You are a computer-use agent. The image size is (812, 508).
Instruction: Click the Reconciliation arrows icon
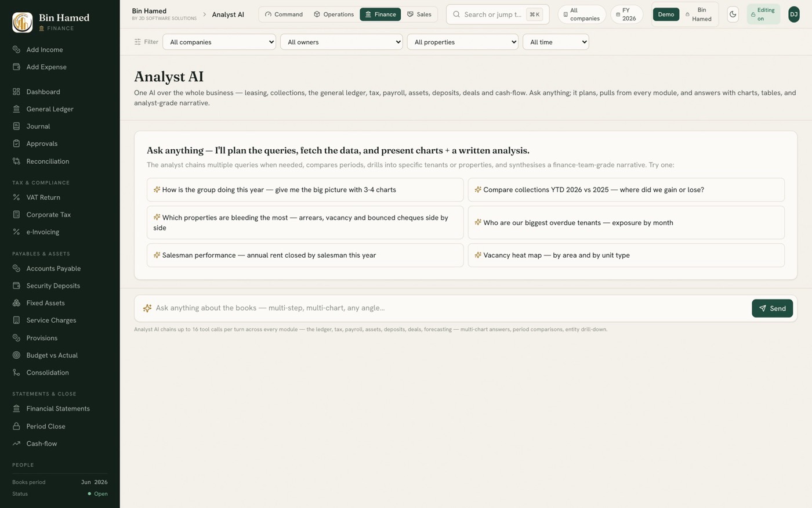point(16,161)
